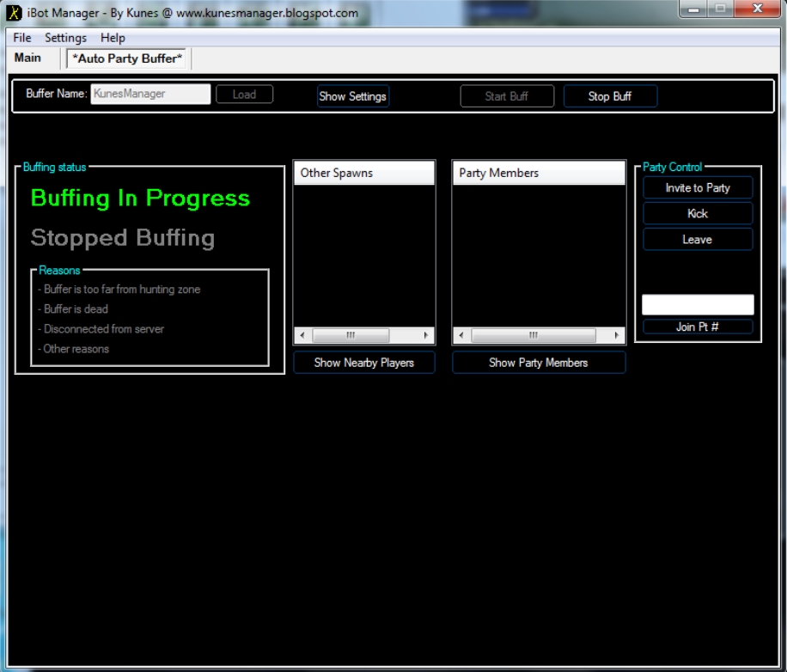Click Show Nearby Players button

coord(363,363)
